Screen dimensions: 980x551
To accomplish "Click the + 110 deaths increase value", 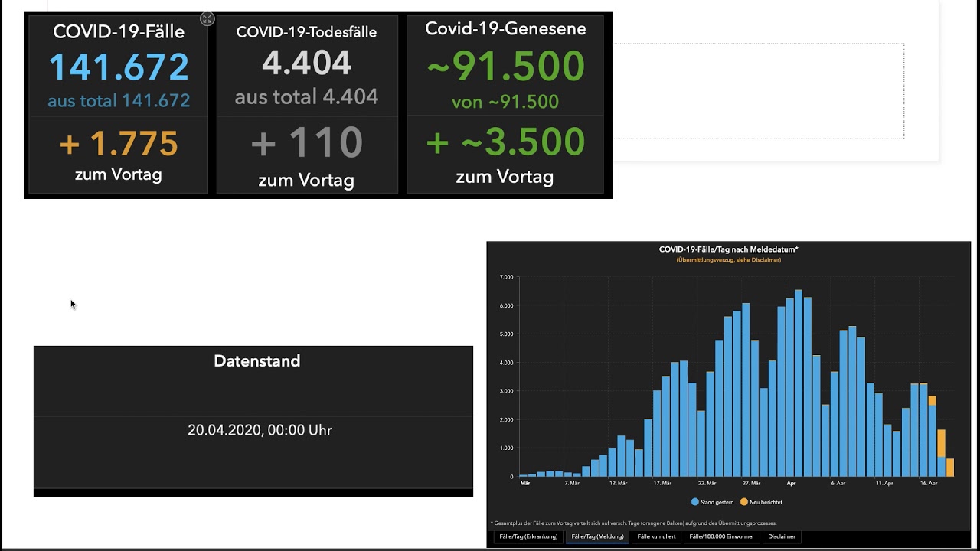I will click(306, 142).
